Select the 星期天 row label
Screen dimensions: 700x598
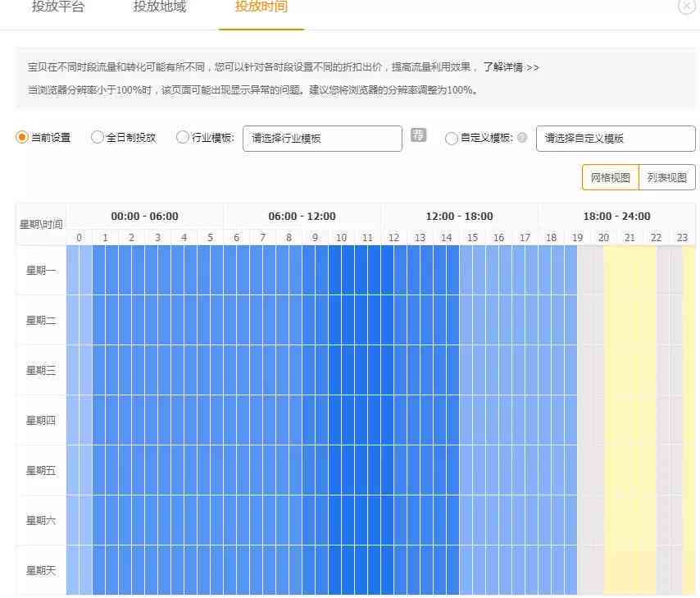41,570
